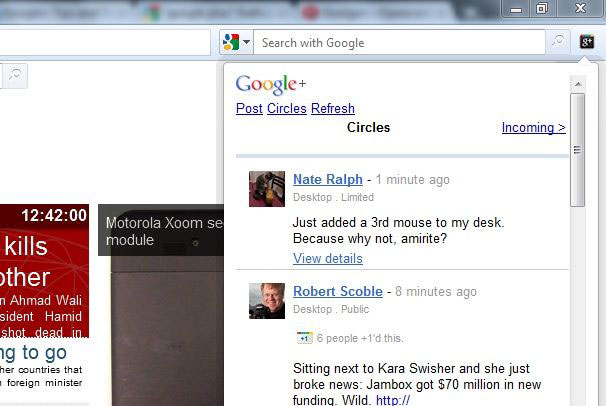Screen dimensions: 606x406
Task: Click the panel scrollbar up arrow
Action: pos(578,84)
